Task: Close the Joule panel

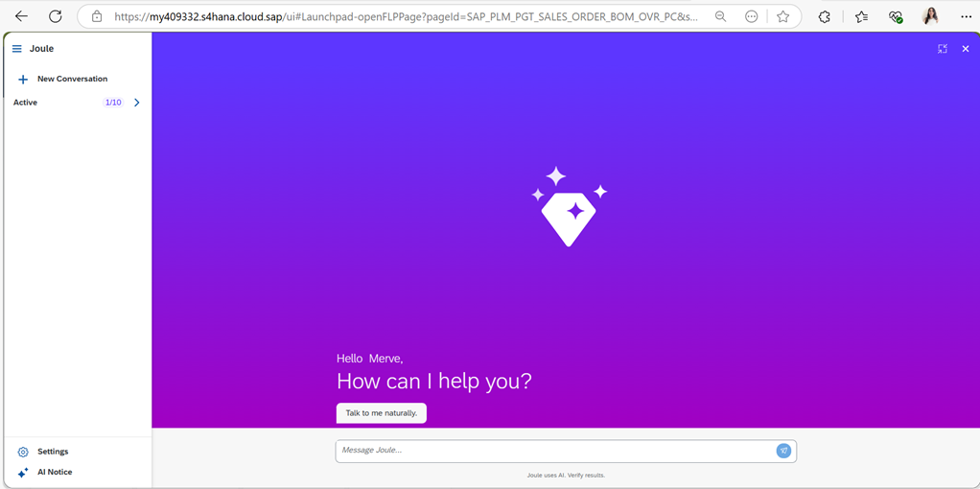Action: [x=965, y=49]
